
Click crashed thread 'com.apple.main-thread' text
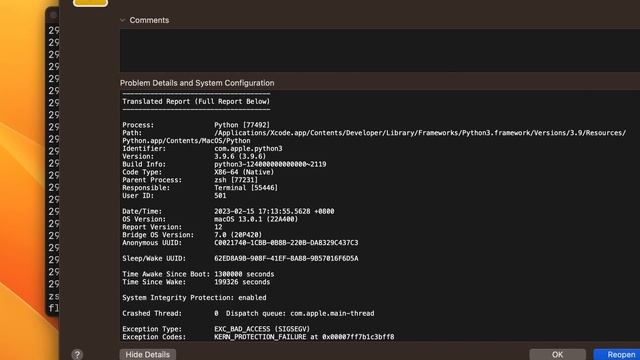pyautogui.click(x=332, y=313)
